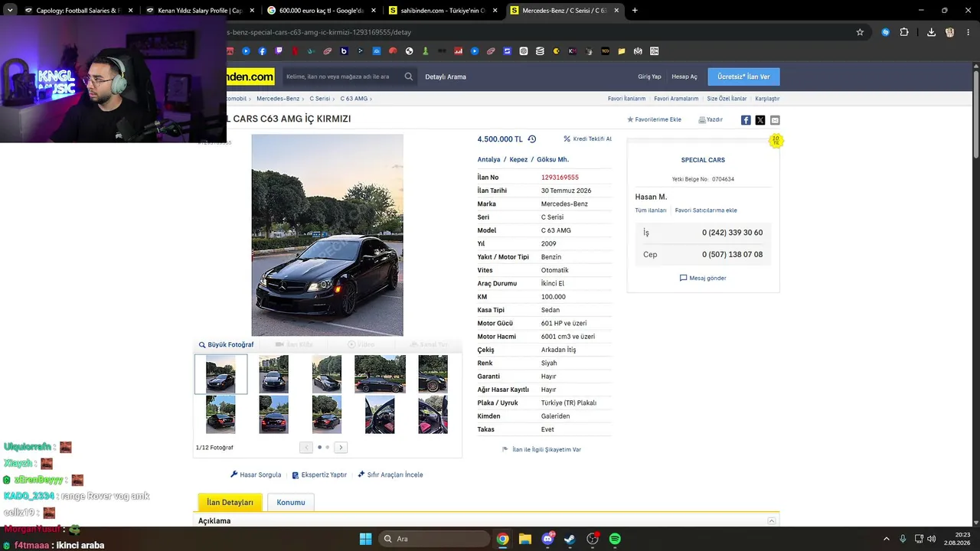
Task: Open Ekspertiz Yaptır link
Action: tap(319, 475)
